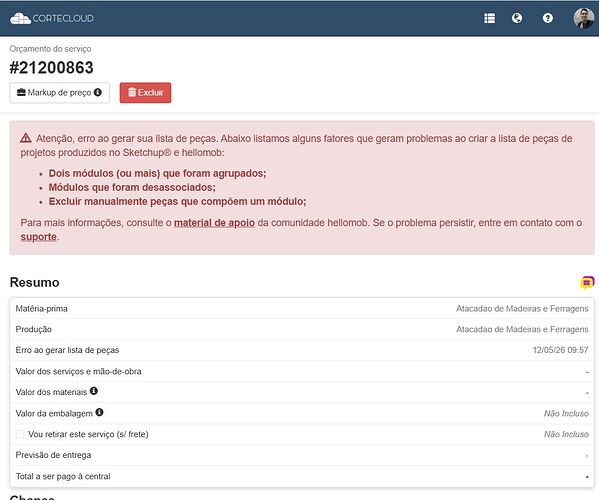Open the yellow chat bubble icon
Viewport: 599px width, 500px height.
587,283
